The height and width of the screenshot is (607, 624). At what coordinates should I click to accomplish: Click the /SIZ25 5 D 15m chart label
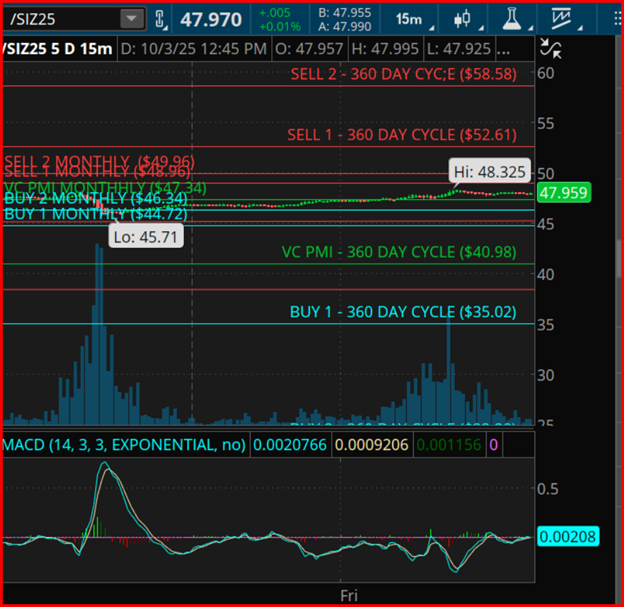point(57,48)
